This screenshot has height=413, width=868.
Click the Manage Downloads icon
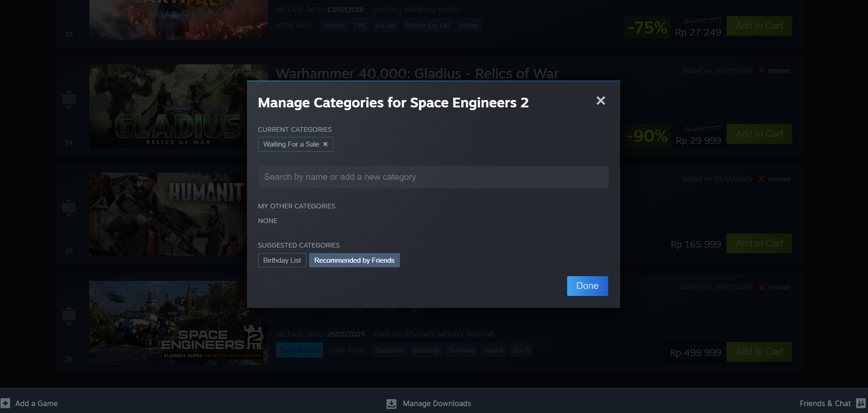[x=391, y=404]
